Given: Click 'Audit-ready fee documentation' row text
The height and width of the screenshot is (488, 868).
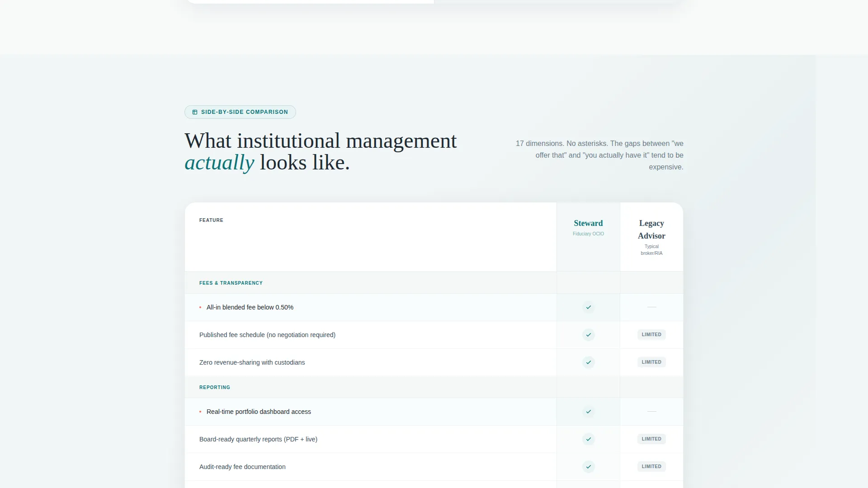Looking at the screenshot, I should tap(242, 467).
